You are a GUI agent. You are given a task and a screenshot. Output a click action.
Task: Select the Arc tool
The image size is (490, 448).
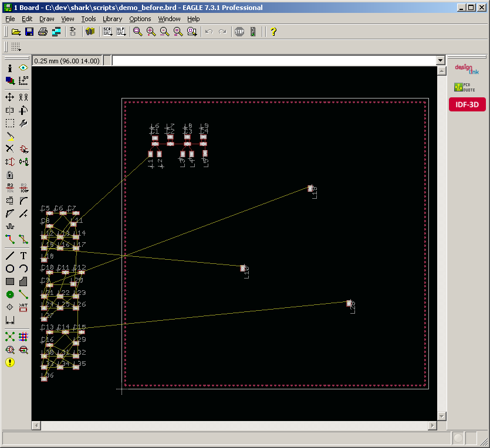[23, 269]
